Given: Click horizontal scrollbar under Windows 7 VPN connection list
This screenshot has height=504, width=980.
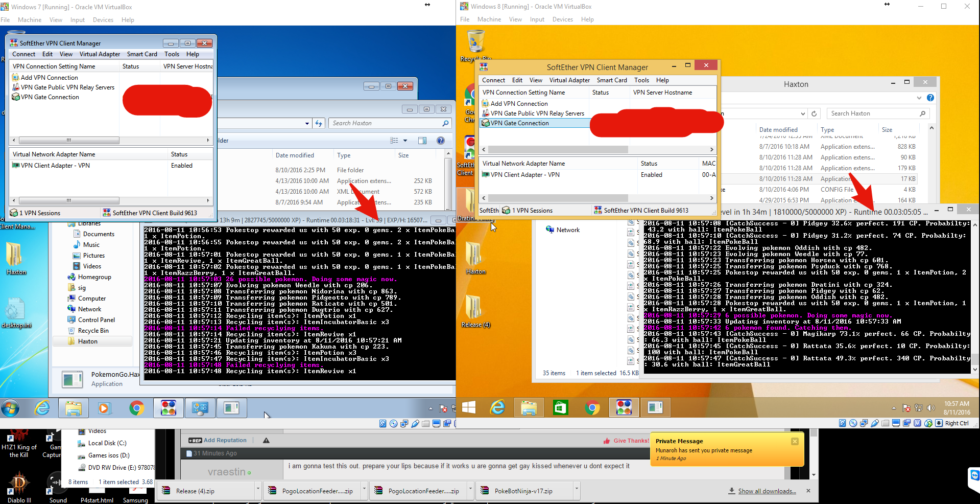Looking at the screenshot, I should [x=68, y=140].
